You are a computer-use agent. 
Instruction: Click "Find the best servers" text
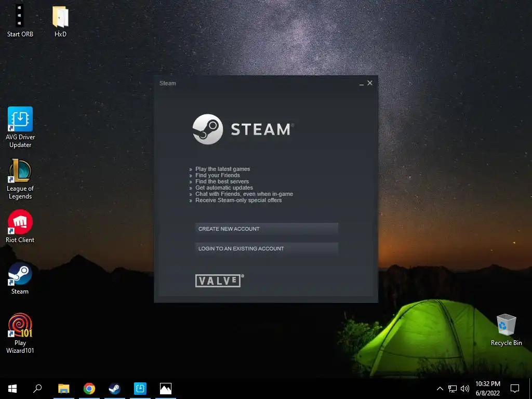(222, 181)
